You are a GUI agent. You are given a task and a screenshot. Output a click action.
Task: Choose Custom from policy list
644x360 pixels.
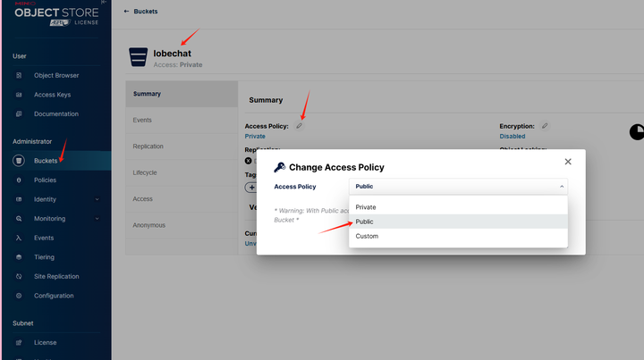click(458, 236)
